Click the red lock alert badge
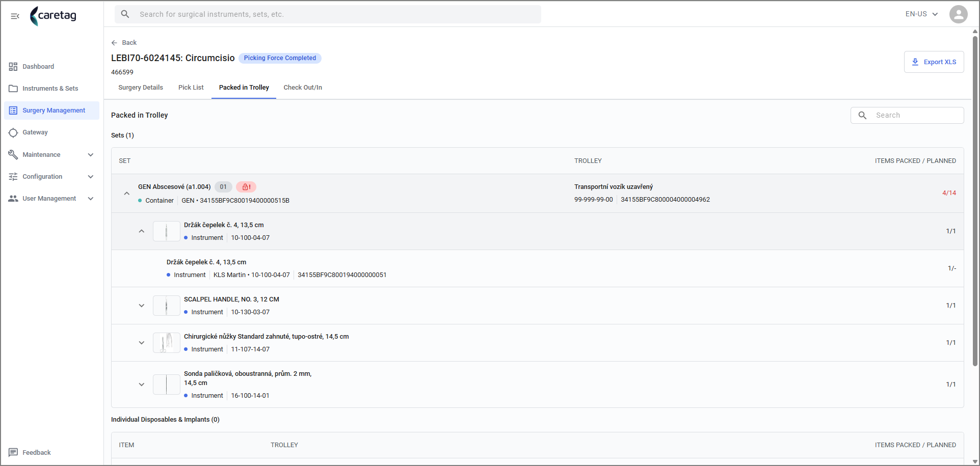The image size is (980, 466). (246, 187)
